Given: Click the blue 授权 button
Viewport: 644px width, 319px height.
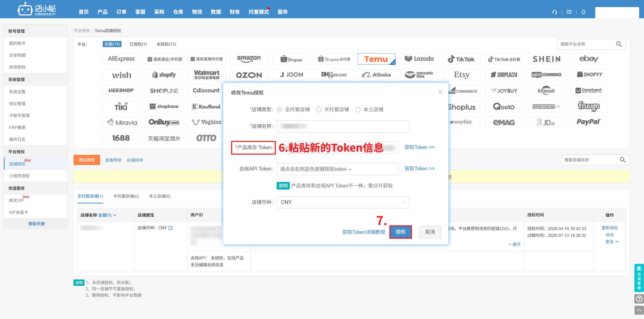Looking at the screenshot, I should [401, 232].
